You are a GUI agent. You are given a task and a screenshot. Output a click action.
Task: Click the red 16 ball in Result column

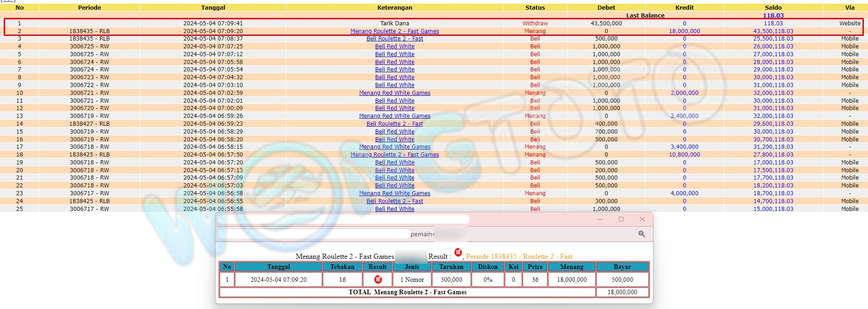378,280
